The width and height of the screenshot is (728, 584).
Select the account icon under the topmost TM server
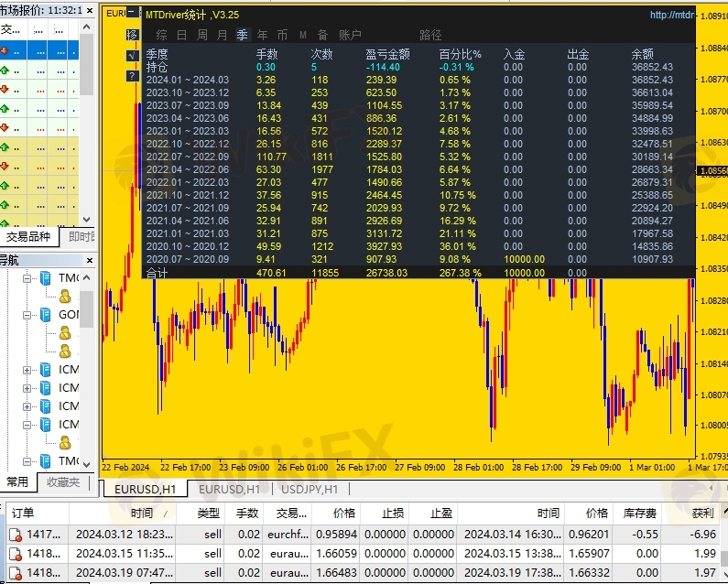tap(65, 297)
